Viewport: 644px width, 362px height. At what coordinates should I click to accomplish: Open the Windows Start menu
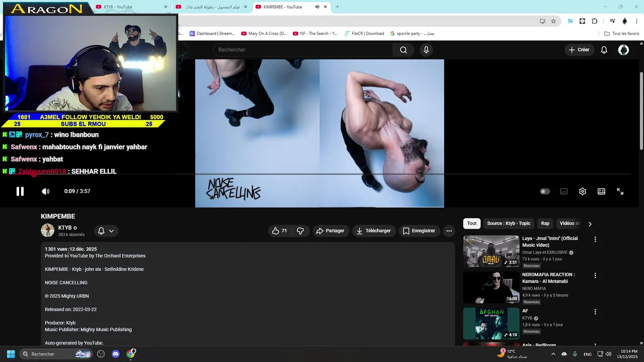[11, 354]
